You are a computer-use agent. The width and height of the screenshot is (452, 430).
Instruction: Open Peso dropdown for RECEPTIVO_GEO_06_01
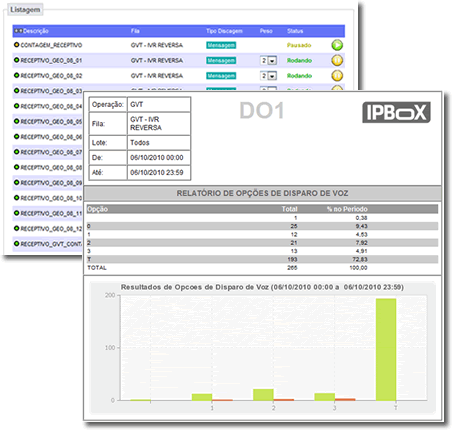[268, 61]
